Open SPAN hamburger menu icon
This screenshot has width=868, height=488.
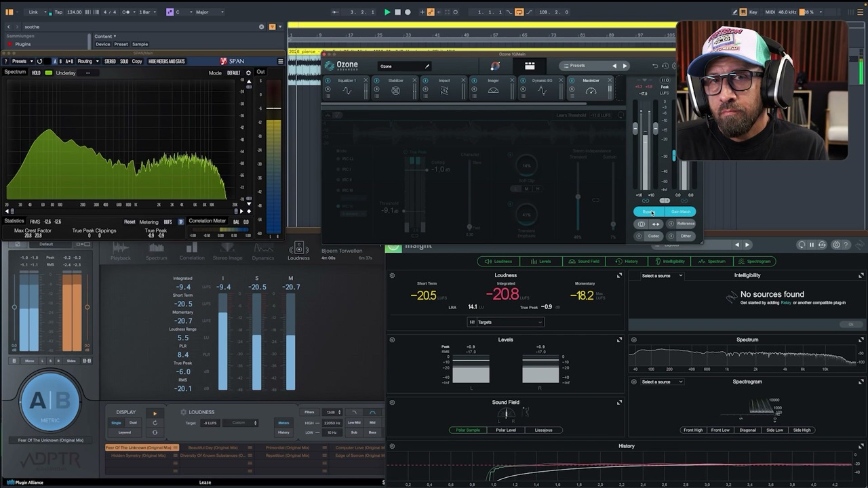point(281,61)
